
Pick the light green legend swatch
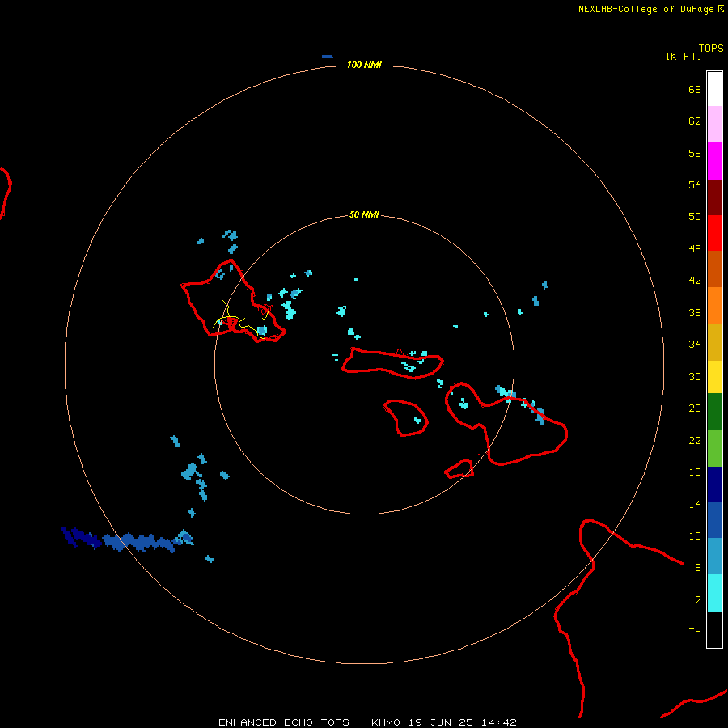(714, 448)
